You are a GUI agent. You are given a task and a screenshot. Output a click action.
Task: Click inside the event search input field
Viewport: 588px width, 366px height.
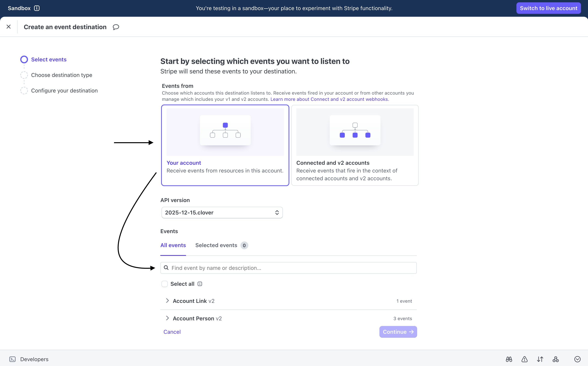coord(267,268)
